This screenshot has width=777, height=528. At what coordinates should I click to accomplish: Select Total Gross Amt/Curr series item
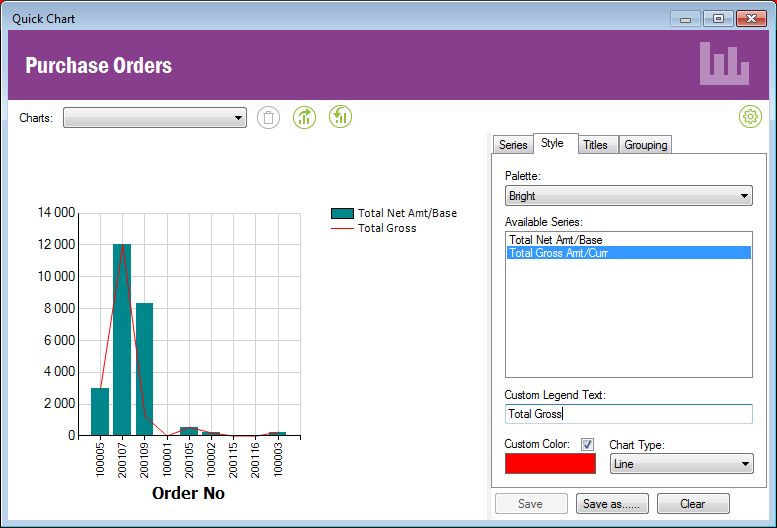[x=558, y=253]
